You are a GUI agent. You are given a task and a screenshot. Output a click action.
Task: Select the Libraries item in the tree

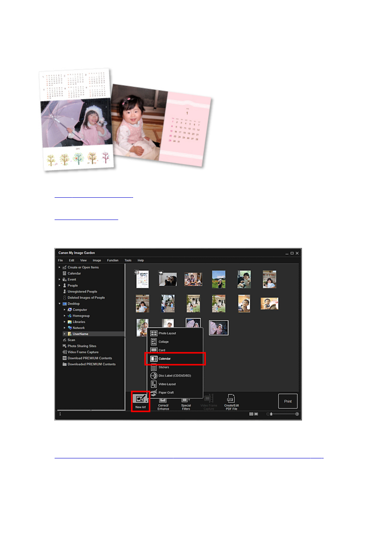[x=79, y=322]
